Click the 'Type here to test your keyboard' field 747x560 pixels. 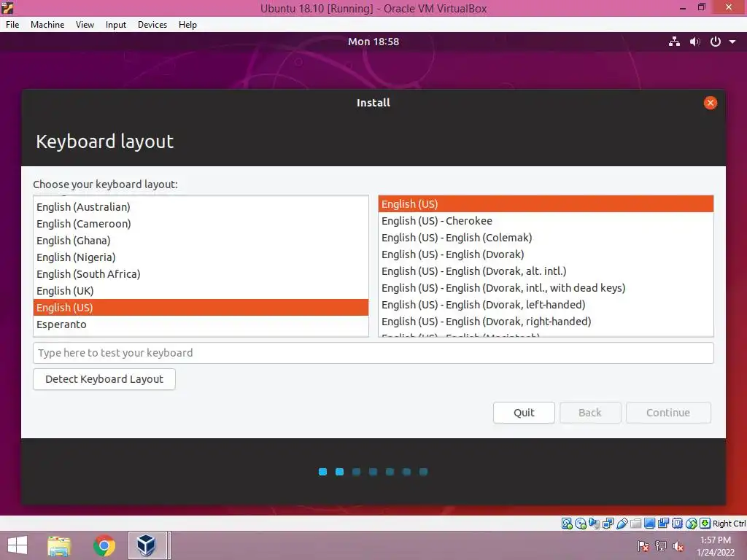tap(373, 353)
